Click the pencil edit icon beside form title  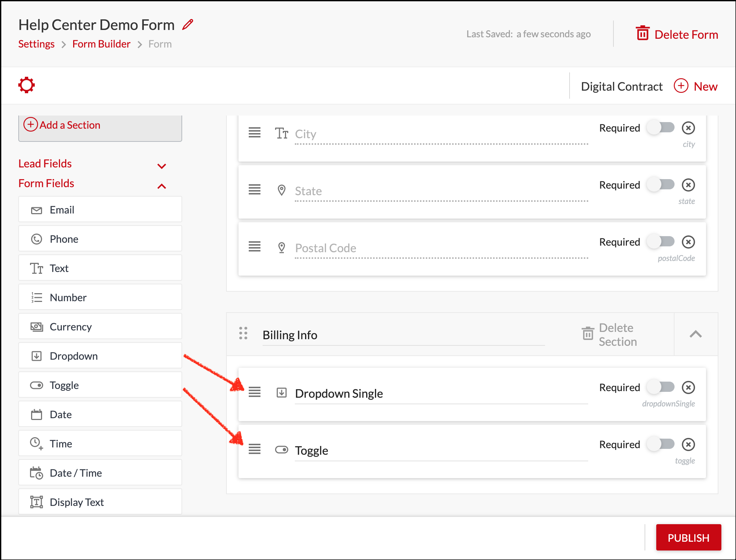coord(188,24)
